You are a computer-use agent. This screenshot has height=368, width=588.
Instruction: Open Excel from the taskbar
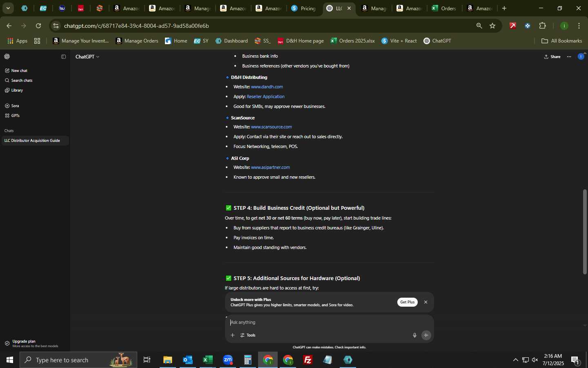point(207,360)
